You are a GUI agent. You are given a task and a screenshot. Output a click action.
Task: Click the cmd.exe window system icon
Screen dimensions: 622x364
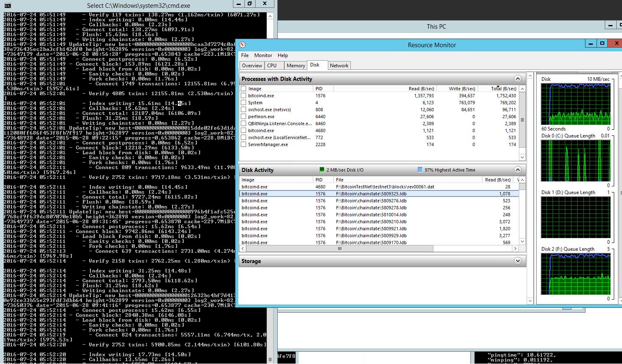(x=7, y=5)
